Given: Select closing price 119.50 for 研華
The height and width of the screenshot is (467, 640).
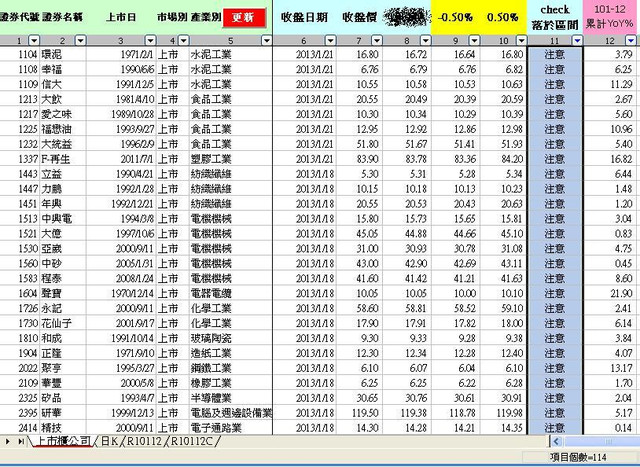Looking at the screenshot, I should pyautogui.click(x=359, y=413).
